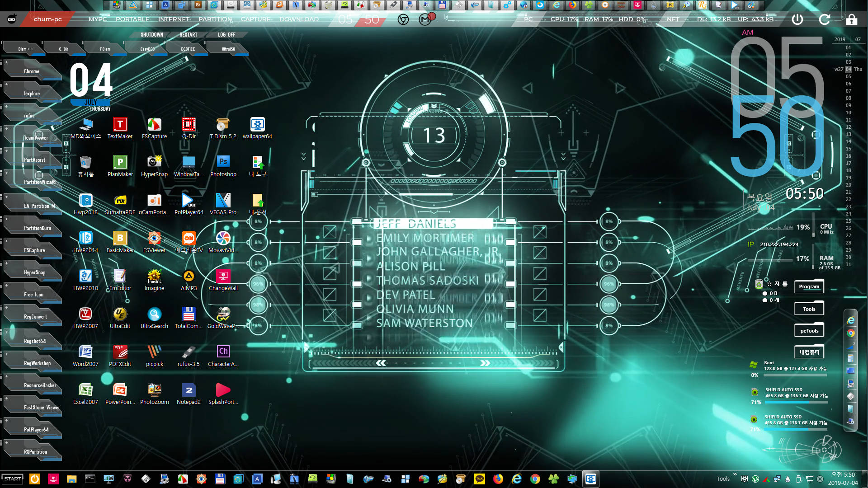Open FSViewer desktop shortcut
Screen dimensions: 868x488
pyautogui.click(x=154, y=242)
